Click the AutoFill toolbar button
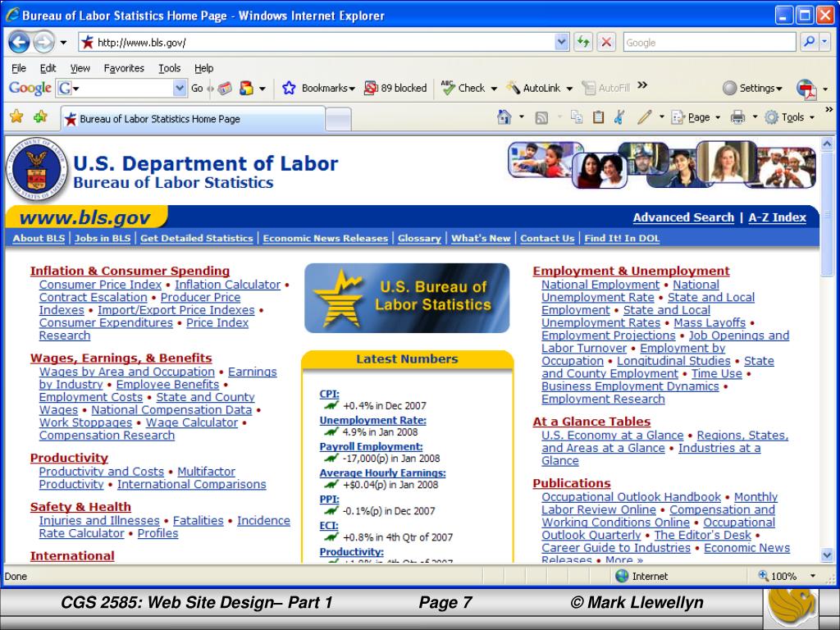The image size is (840, 630). [606, 88]
